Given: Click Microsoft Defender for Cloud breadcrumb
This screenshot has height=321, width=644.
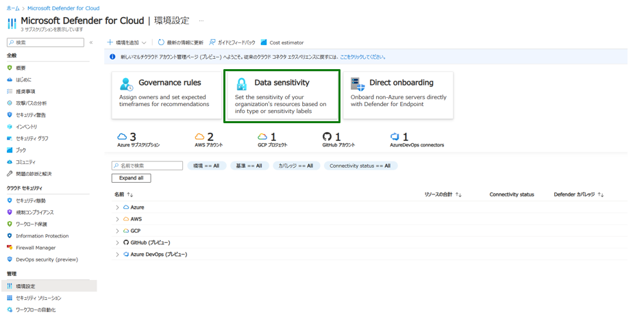Looking at the screenshot, I should click(63, 8).
